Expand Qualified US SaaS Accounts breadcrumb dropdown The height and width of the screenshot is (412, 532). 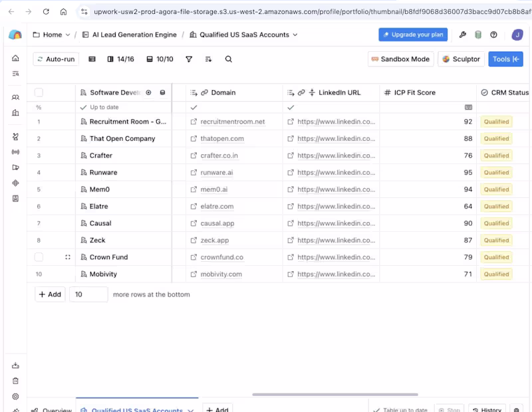pyautogui.click(x=295, y=35)
